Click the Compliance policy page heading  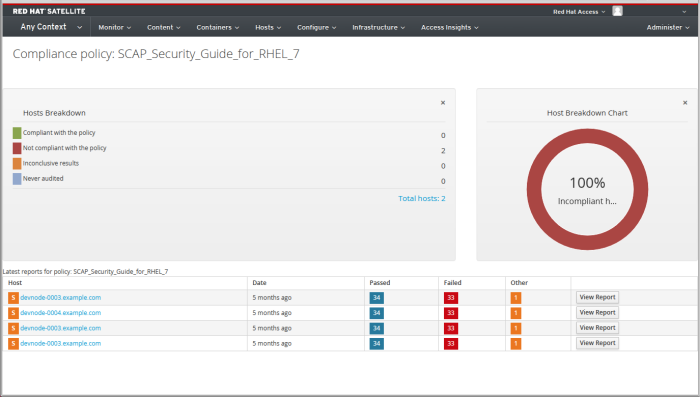click(156, 54)
